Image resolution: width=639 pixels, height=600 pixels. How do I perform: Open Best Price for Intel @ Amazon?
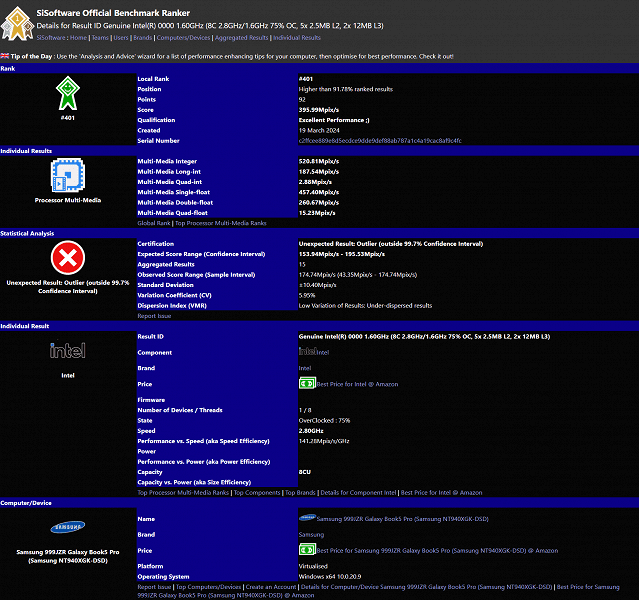[357, 384]
